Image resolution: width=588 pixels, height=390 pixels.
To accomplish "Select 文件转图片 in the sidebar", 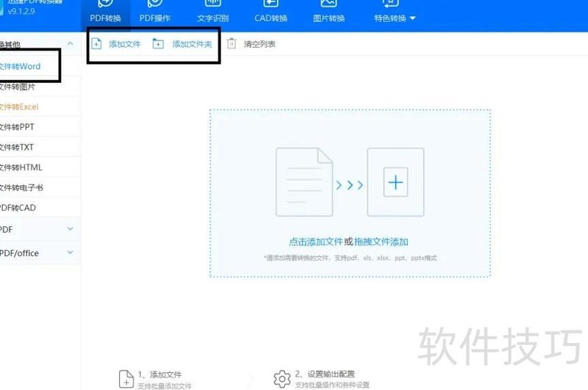I will tap(40, 87).
